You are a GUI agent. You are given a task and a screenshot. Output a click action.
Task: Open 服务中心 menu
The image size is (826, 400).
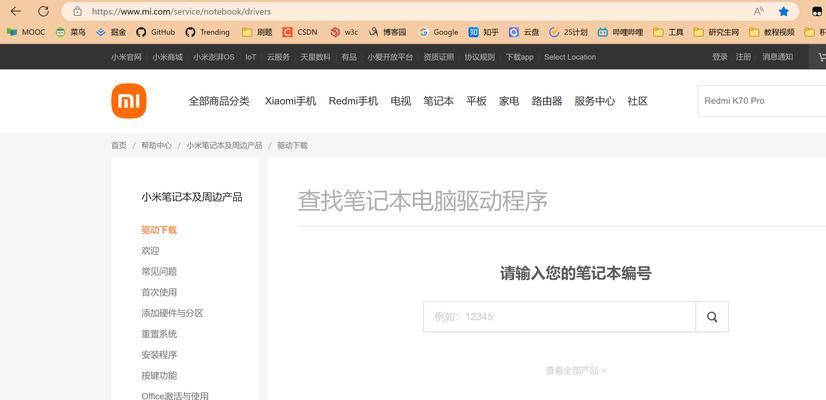595,101
